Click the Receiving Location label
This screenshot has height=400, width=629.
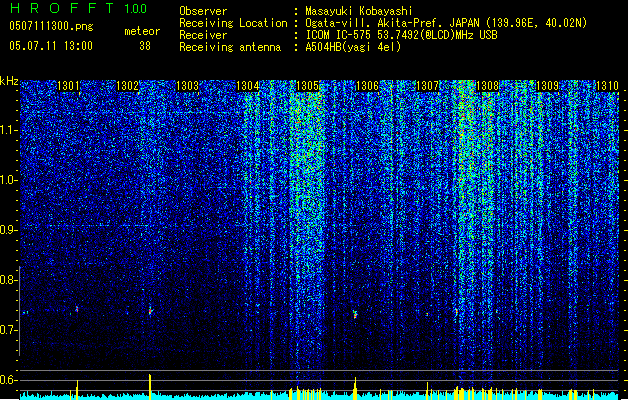point(233,23)
